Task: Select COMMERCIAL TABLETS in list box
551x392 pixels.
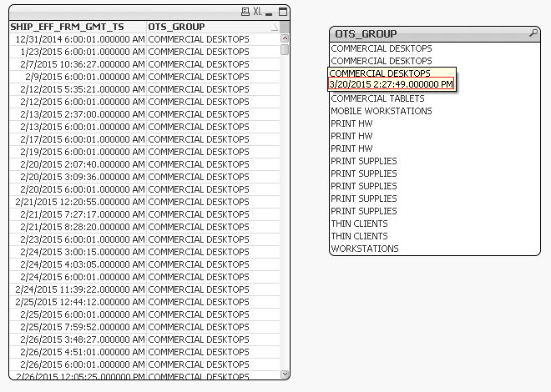Action: pos(377,98)
